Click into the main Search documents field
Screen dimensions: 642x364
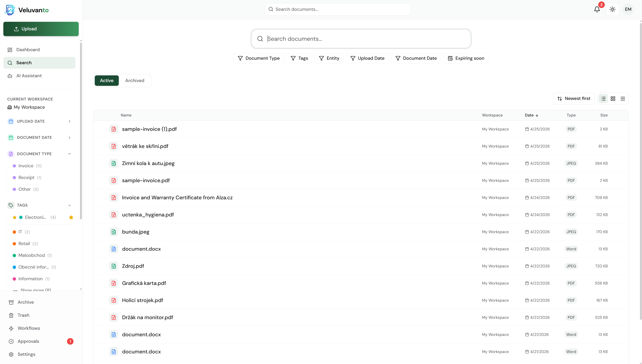coord(361,39)
